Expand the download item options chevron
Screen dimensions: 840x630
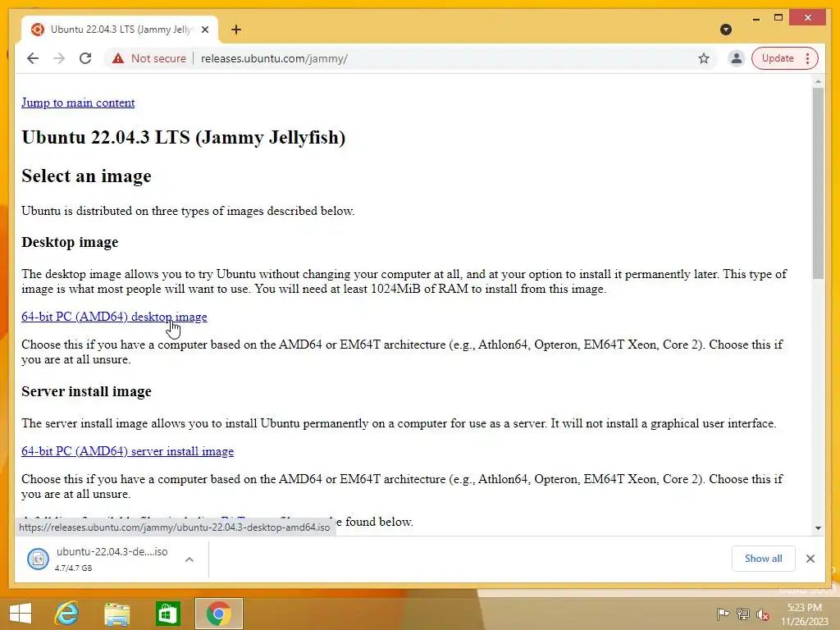[189, 559]
